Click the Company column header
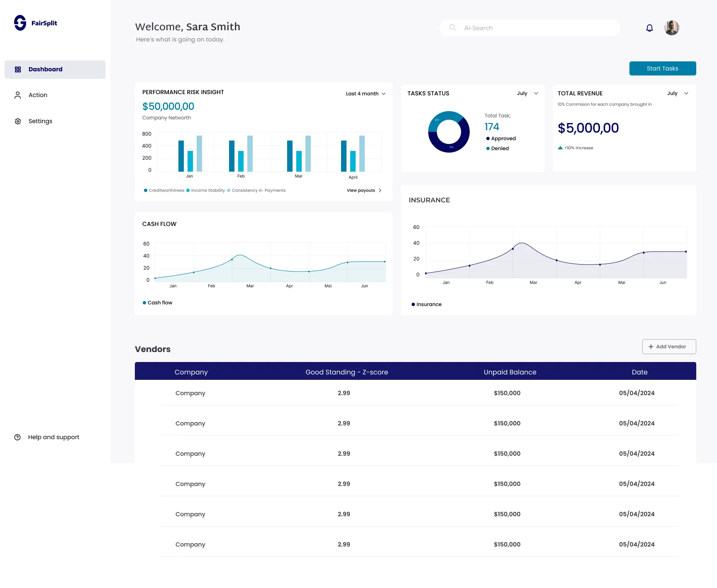 click(x=191, y=372)
